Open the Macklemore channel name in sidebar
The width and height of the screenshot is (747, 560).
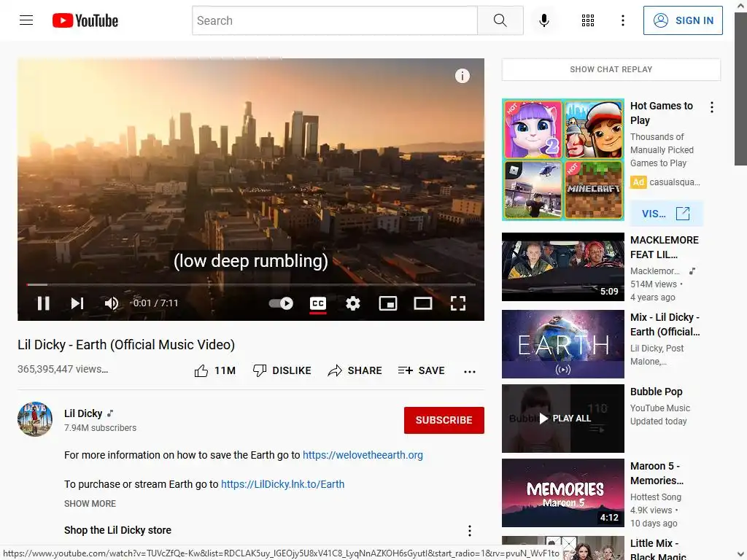coord(655,271)
